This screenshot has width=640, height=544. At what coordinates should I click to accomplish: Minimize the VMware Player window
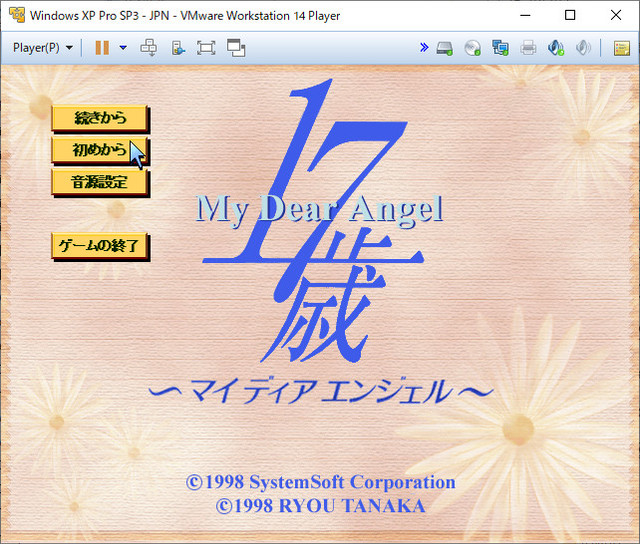[526, 15]
